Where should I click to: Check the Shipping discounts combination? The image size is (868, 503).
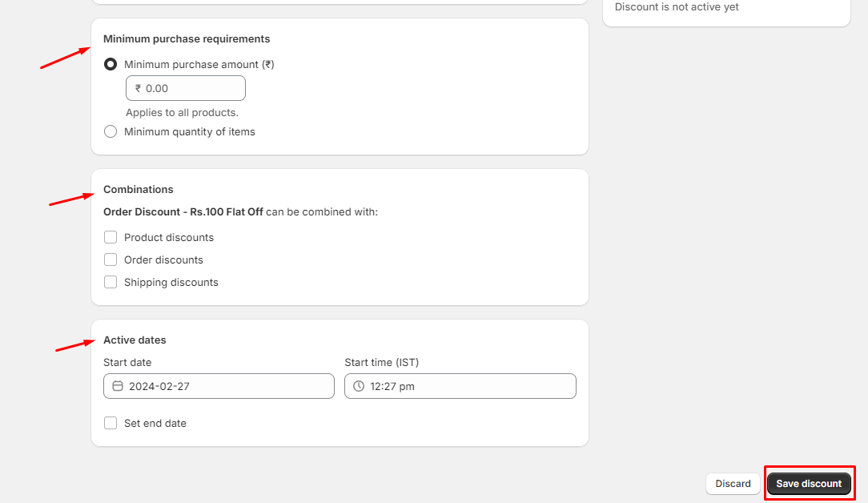point(110,282)
